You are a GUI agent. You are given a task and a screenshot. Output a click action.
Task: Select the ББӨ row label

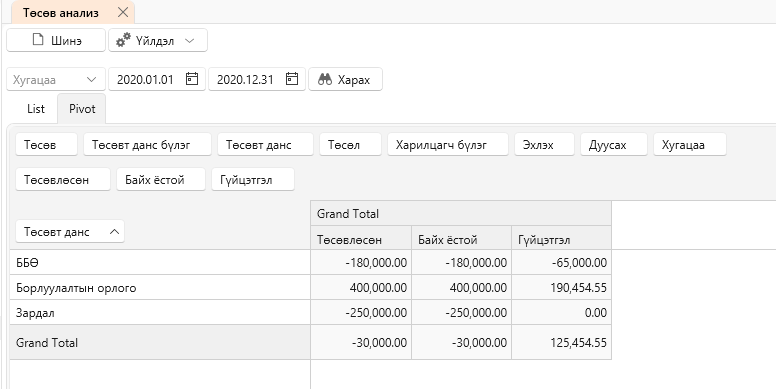[x=159, y=262]
